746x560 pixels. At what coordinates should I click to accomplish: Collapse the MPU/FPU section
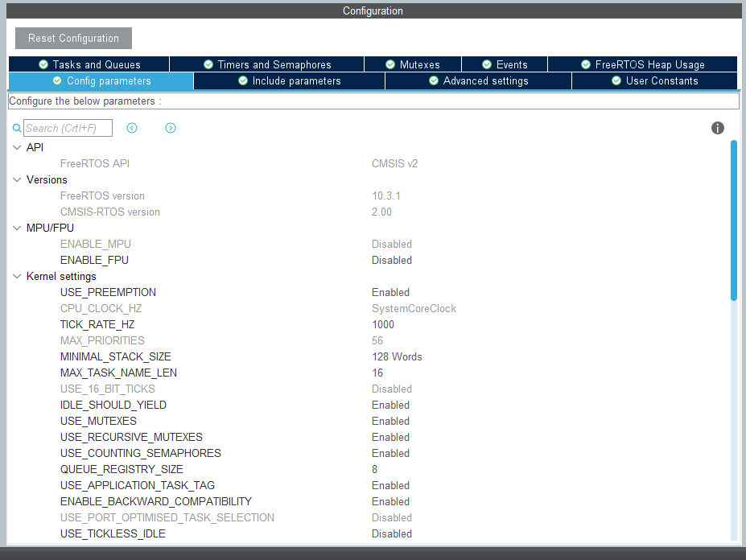pos(17,228)
